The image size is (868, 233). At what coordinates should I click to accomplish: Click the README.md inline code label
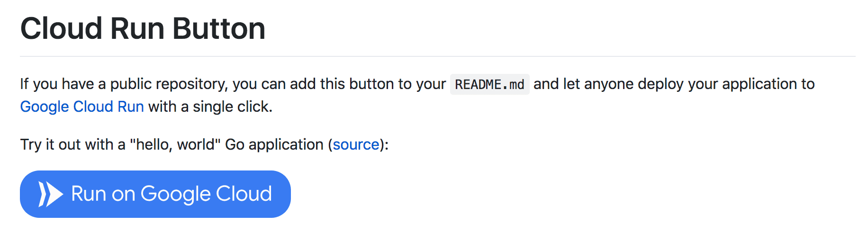[489, 84]
